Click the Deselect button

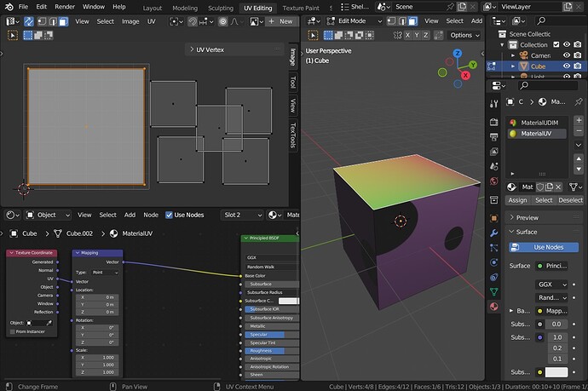[570, 200]
